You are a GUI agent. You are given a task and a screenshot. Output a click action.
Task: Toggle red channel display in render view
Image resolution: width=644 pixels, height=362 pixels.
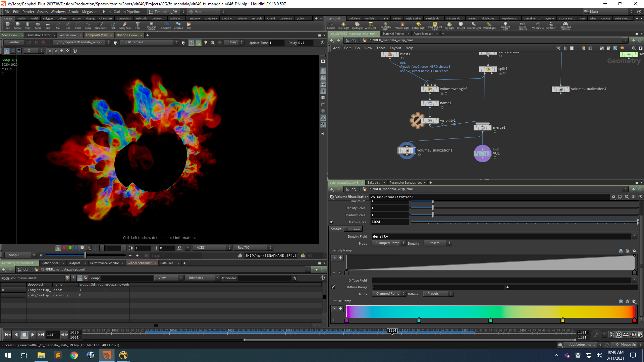[x=64, y=248]
